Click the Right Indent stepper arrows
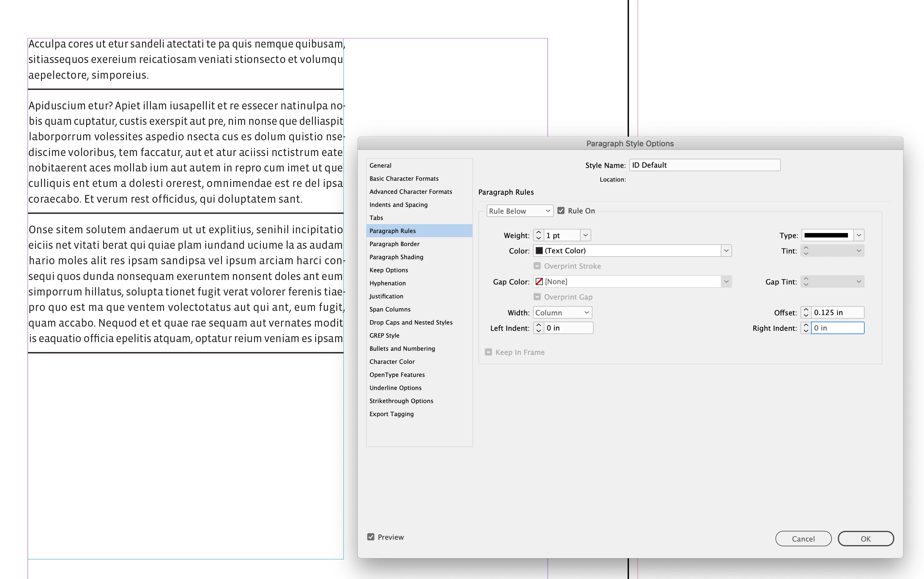The width and height of the screenshot is (924, 579). click(806, 328)
